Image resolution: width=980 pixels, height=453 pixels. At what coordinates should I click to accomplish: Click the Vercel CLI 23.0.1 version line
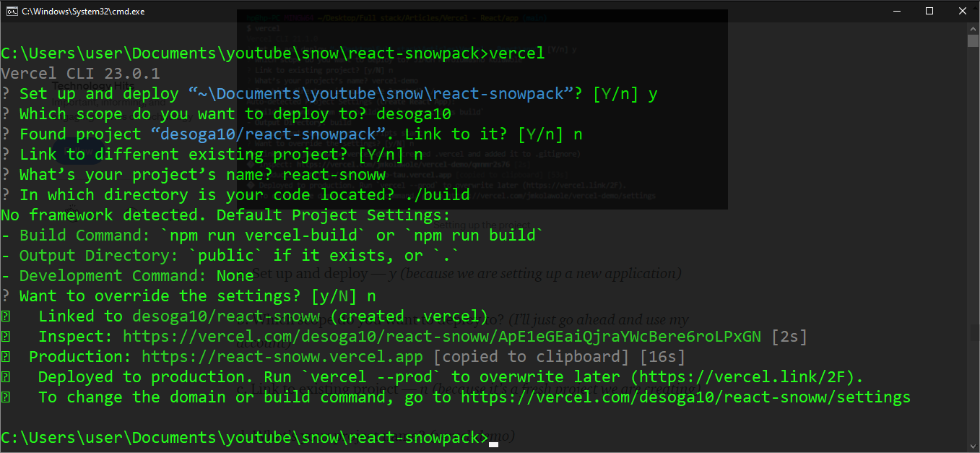point(80,74)
